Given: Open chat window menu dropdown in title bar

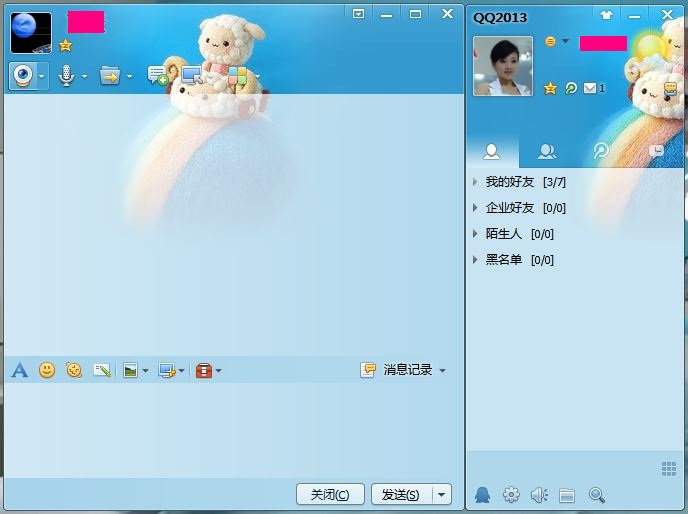Looking at the screenshot, I should pyautogui.click(x=358, y=14).
